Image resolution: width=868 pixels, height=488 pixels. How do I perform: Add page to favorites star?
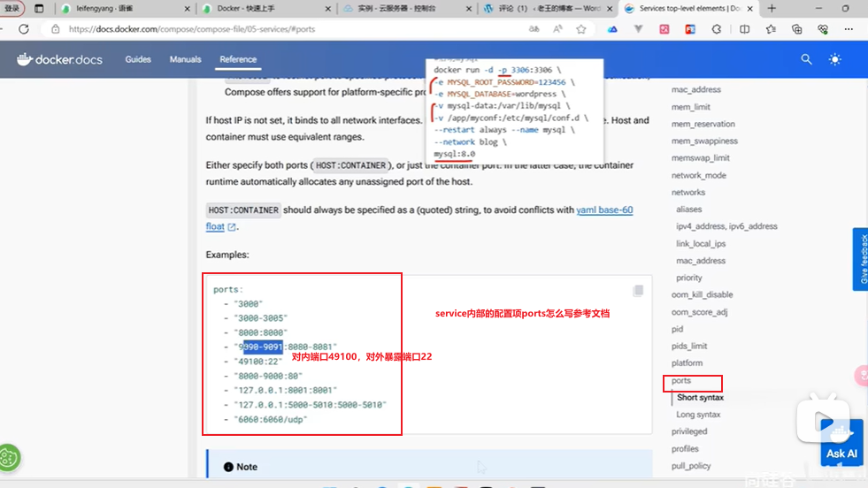pyautogui.click(x=580, y=29)
